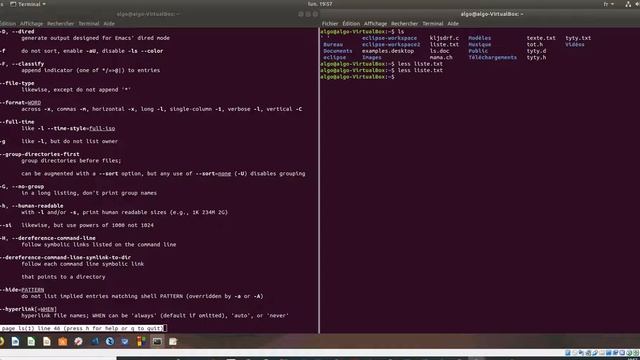The height and width of the screenshot is (360, 640).
Task: Open the dark blue code editor icon in dock
Action: 94,341
